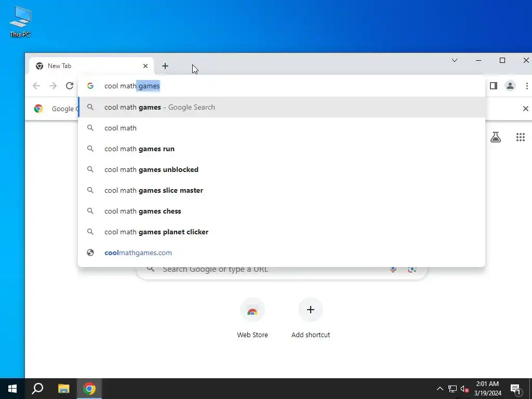The width and height of the screenshot is (532, 399).
Task: Open the clock showing 2:01 AM
Action: 487,389
